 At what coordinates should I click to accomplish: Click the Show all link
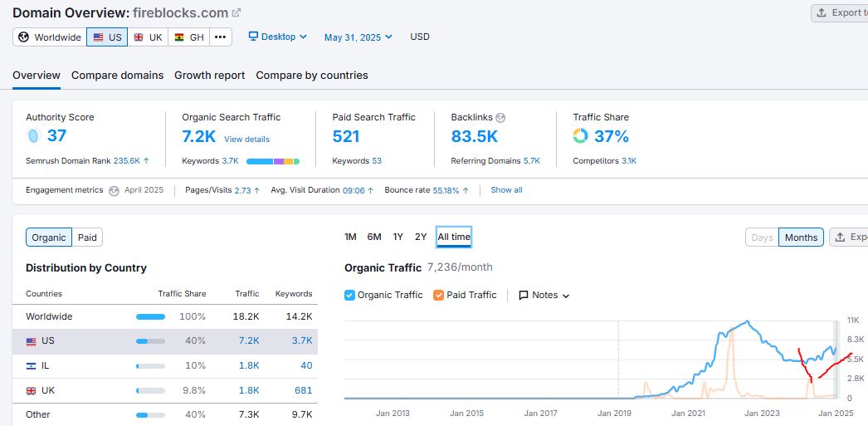tap(506, 190)
